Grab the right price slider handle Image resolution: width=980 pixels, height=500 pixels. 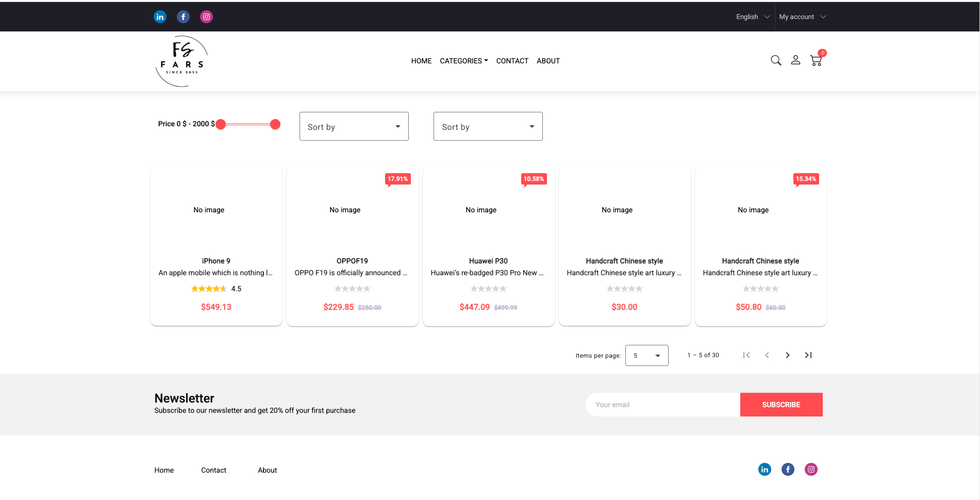click(x=275, y=124)
